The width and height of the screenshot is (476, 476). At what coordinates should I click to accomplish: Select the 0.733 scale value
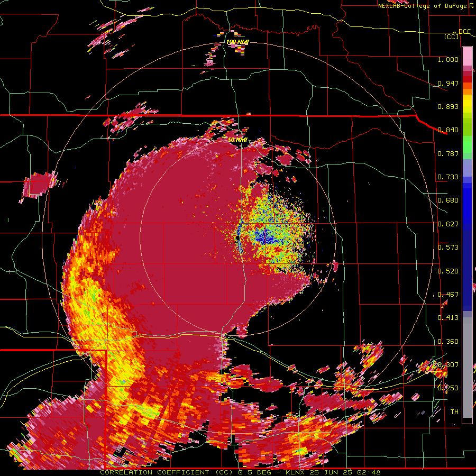coord(448,177)
